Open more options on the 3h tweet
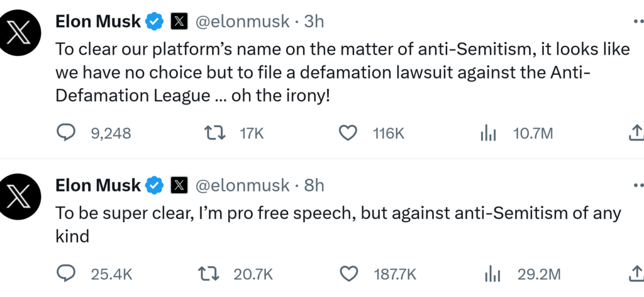 [x=637, y=21]
